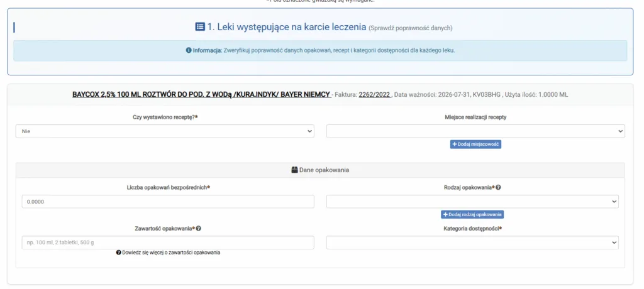The width and height of the screenshot is (644, 289).
Task: Click the Liczba opakowań bezpośrednich label
Action: 169,187
